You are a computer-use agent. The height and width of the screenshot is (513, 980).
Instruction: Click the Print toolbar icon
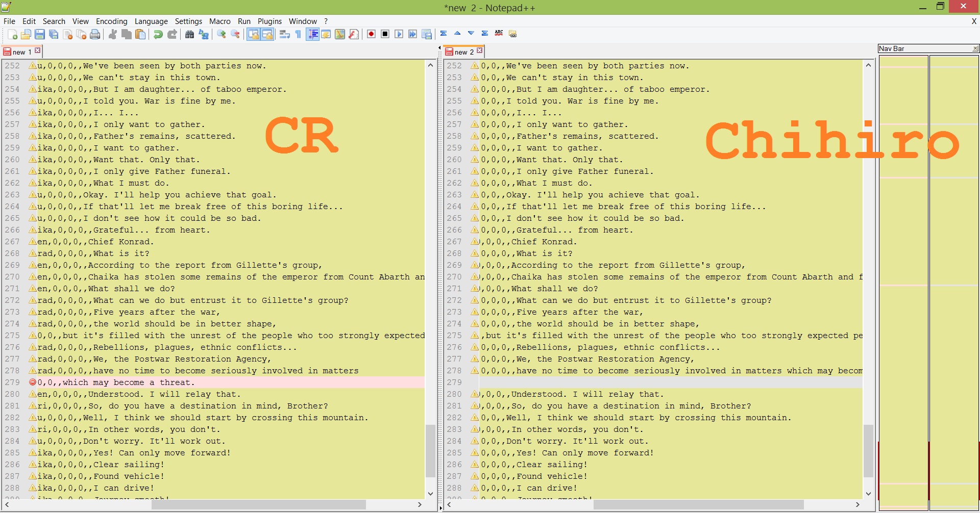pos(95,34)
